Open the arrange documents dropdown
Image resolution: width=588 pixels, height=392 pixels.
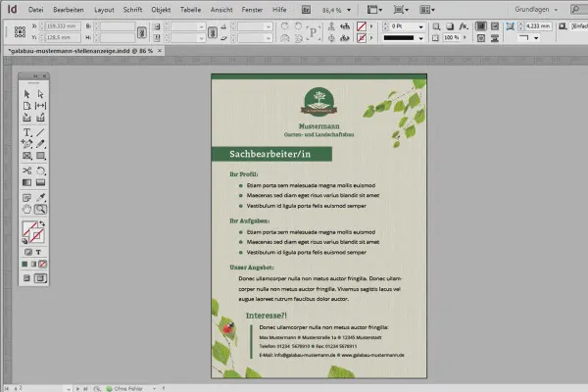click(x=426, y=10)
